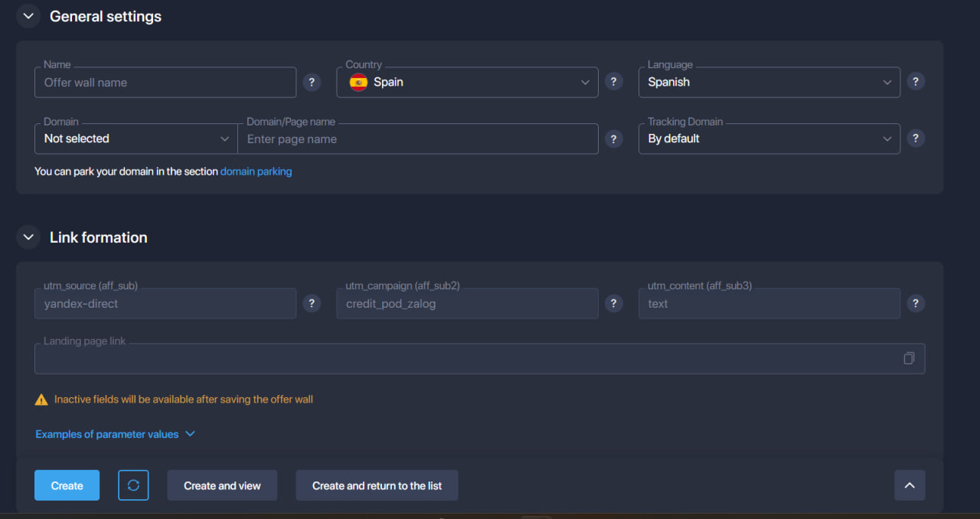Open the Tracking Domain dropdown

(x=769, y=139)
